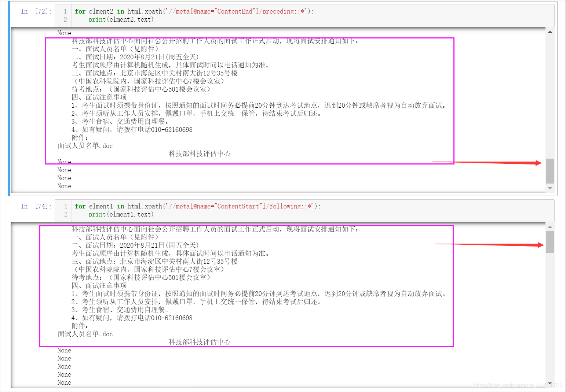This screenshot has width=566, height=392.
Task: Click '二、面试日期：2020年8月21日' in cell 72 output
Action: tap(135, 57)
